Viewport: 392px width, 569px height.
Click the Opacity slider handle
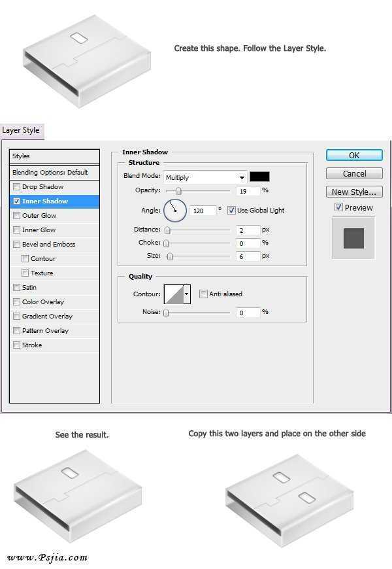(x=178, y=191)
